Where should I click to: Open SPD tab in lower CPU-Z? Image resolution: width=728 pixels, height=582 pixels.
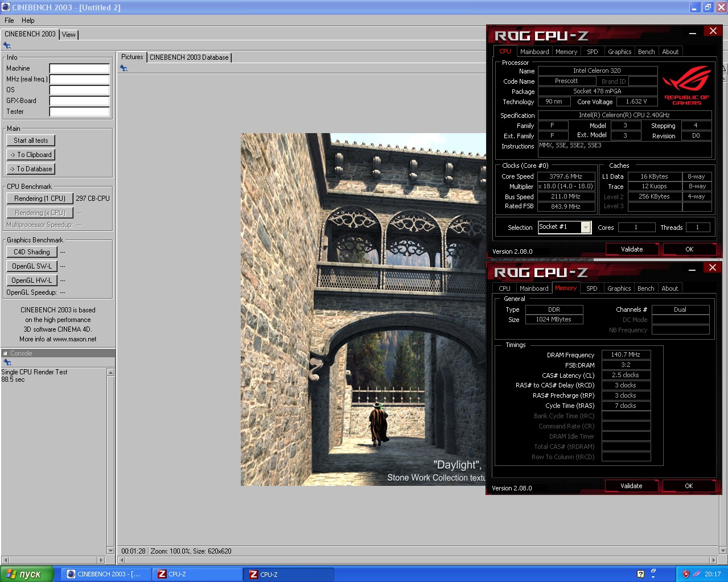pos(592,288)
